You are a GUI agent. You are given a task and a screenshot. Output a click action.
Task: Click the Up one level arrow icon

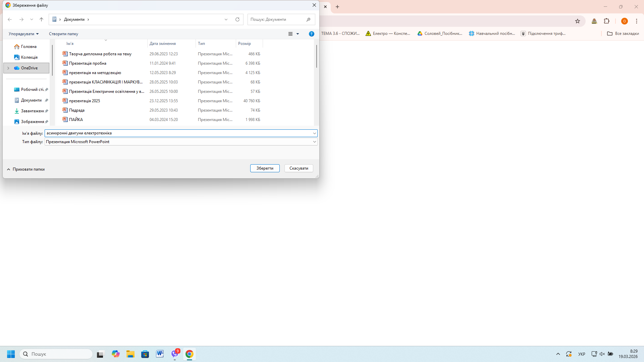coord(42,19)
